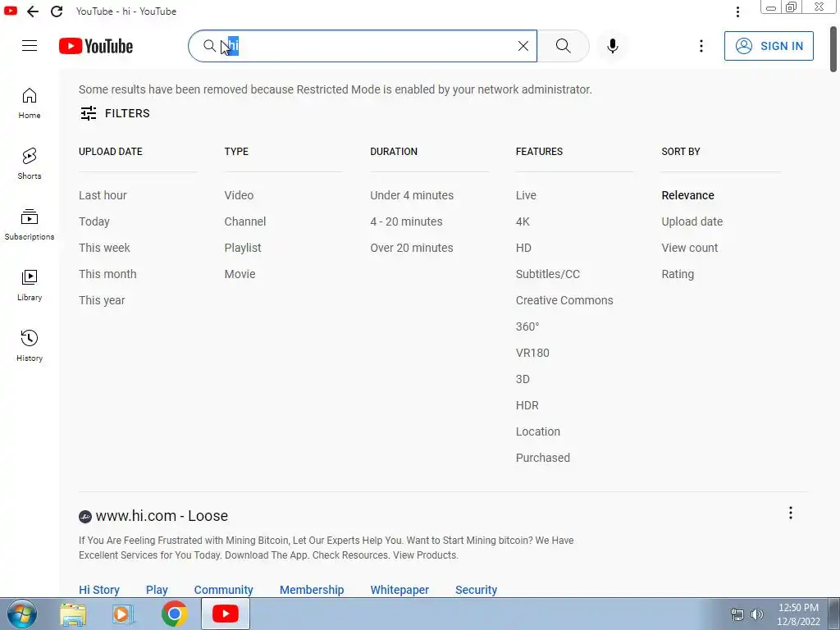Click the network tray icon
The height and width of the screenshot is (630, 840).
click(x=737, y=614)
